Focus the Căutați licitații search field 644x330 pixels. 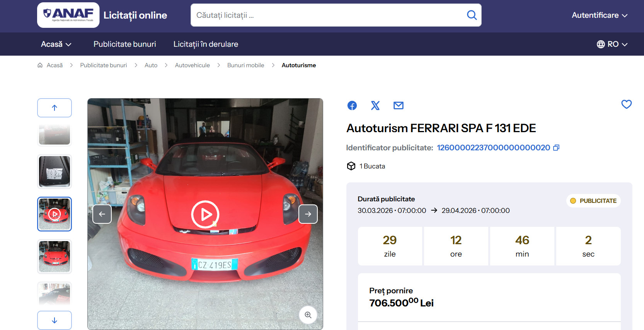[x=329, y=15]
